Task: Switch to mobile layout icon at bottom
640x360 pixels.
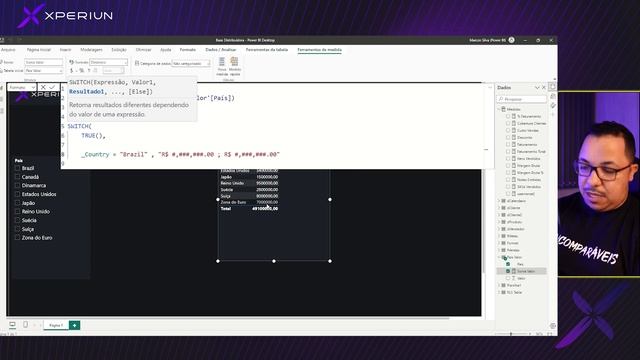Action: click(x=25, y=325)
